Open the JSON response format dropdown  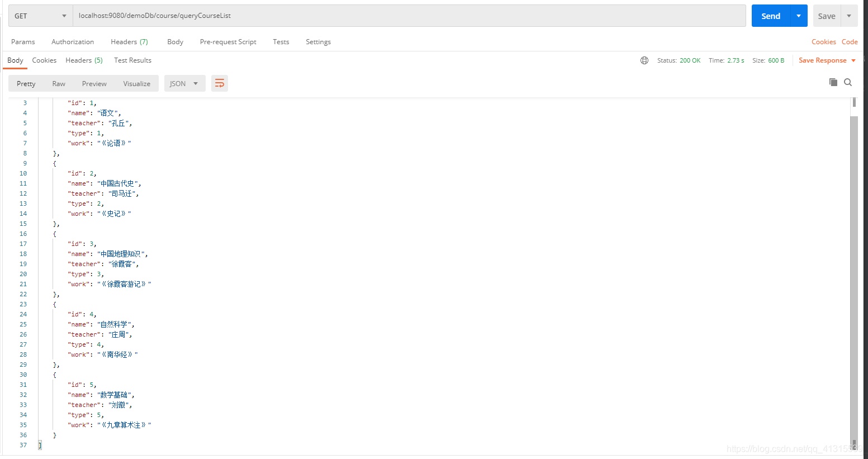click(184, 83)
